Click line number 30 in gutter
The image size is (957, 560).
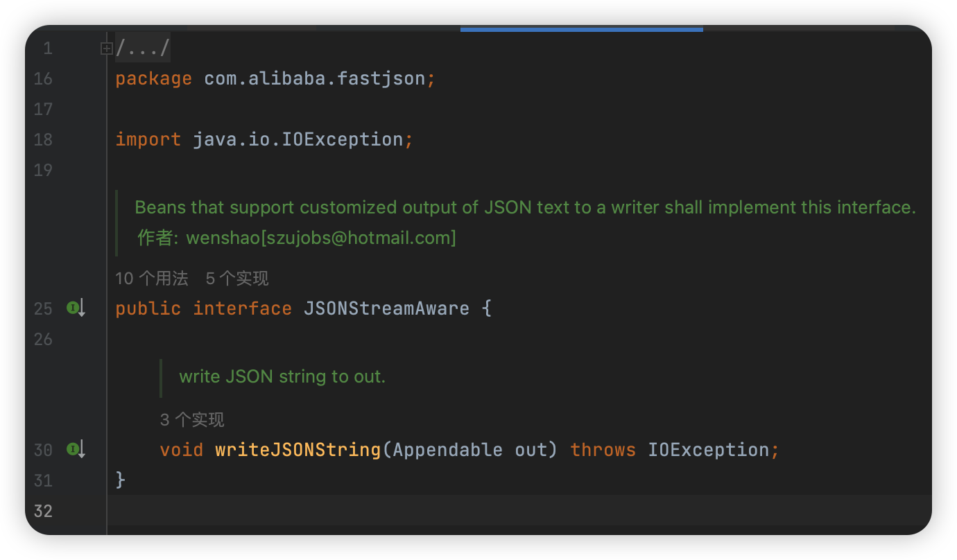pos(43,450)
